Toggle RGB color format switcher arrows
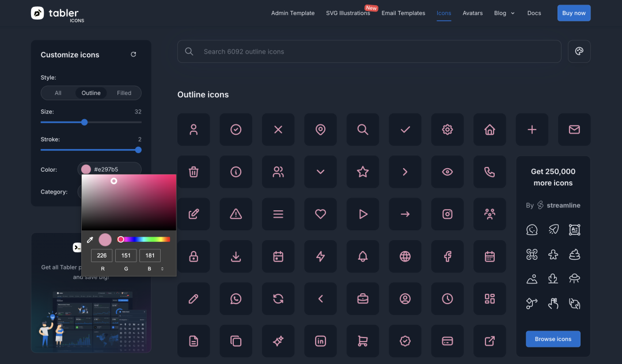Viewport: 622px width, 364px height. click(x=162, y=269)
